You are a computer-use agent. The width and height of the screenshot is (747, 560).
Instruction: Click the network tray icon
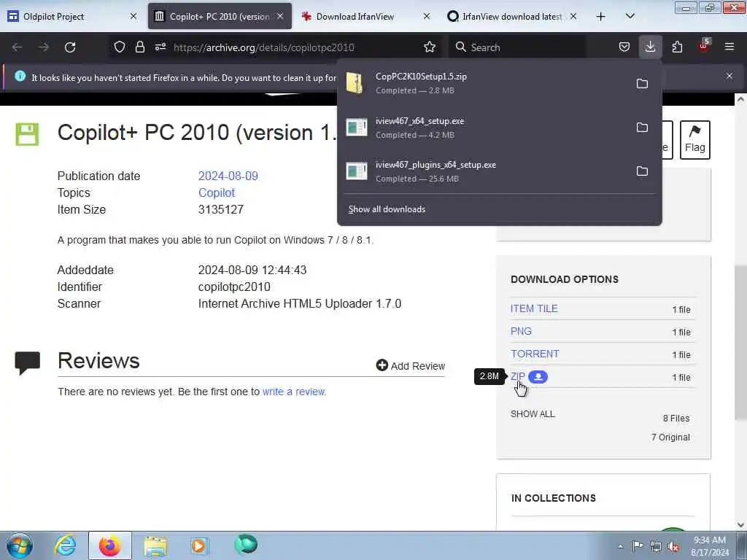656,546
